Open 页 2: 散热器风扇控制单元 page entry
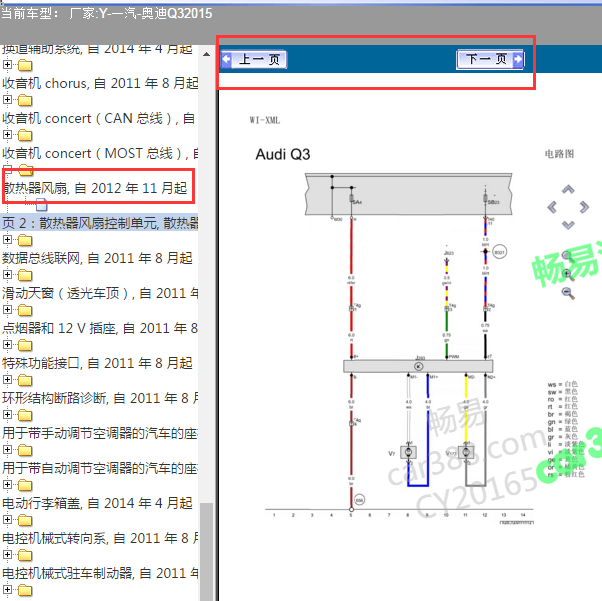Viewport: 602px width, 601px height. click(100, 223)
